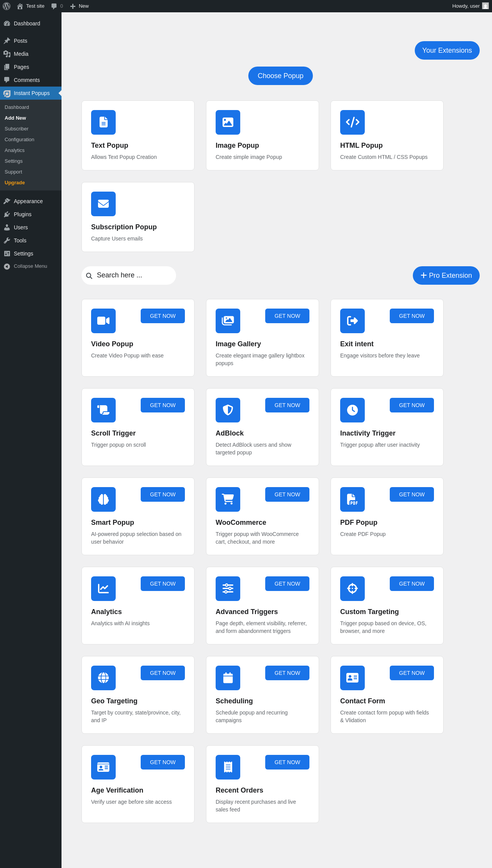492x868 pixels.
Task: Click GET NOW for Custom Targeting
Action: [412, 584]
